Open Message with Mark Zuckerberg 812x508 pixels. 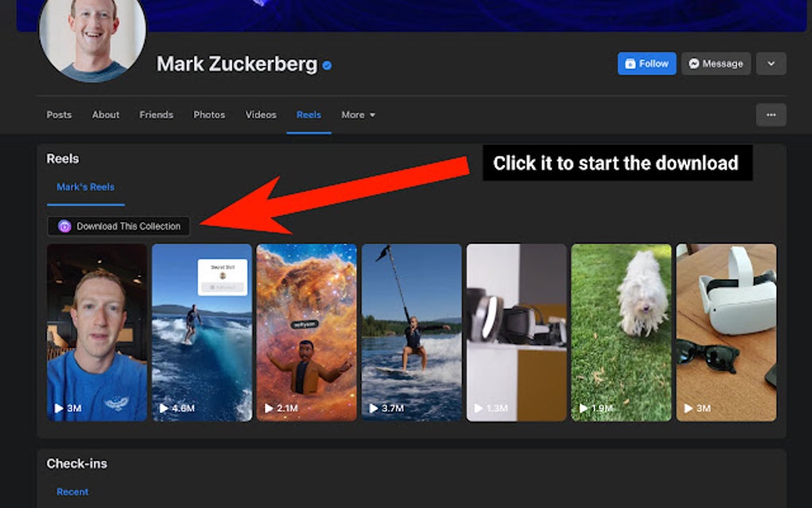716,64
